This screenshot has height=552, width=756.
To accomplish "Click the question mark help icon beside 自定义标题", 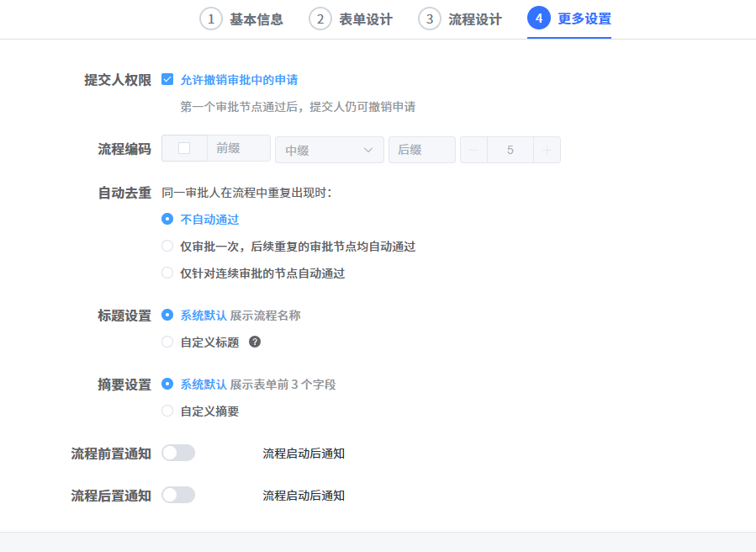I will [x=254, y=342].
